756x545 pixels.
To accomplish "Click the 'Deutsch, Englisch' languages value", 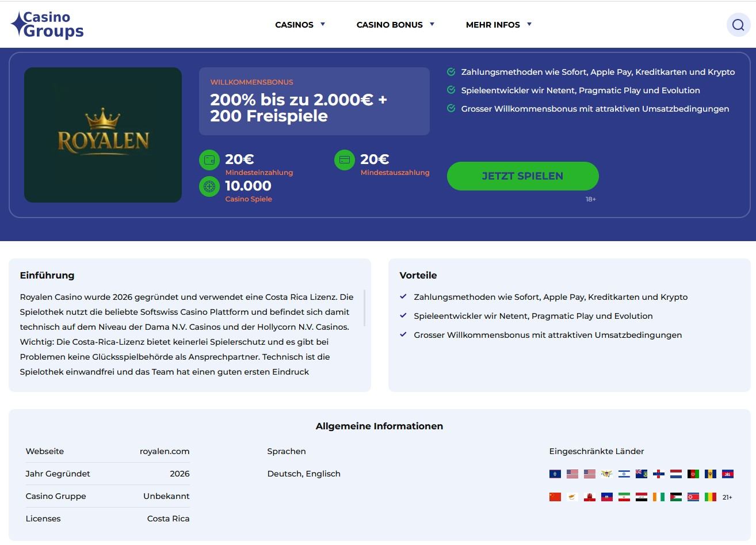I will [x=304, y=474].
